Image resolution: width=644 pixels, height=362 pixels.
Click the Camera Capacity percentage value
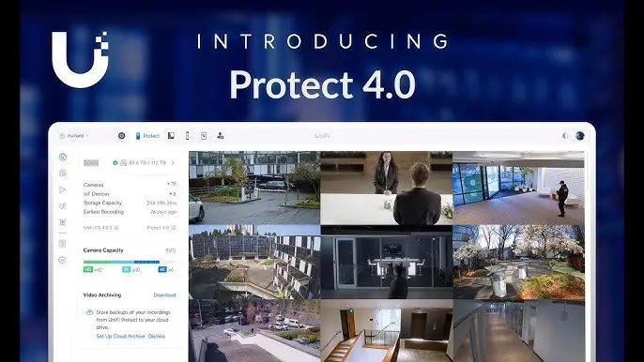point(171,250)
